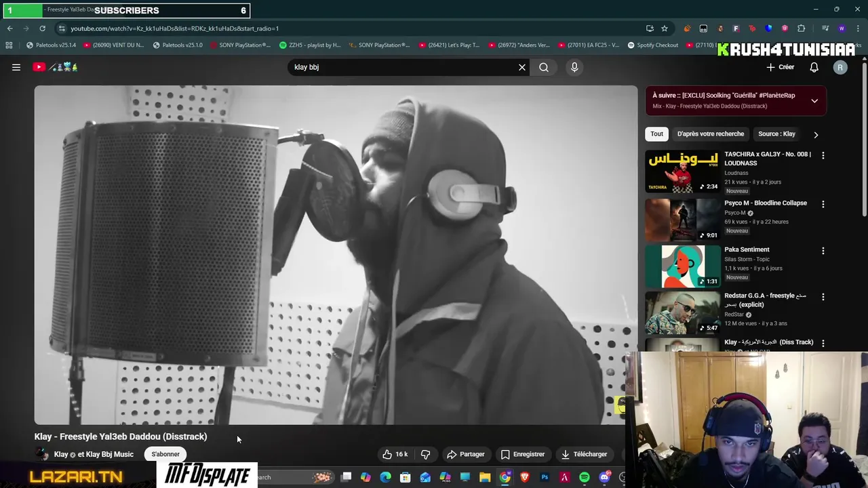Open Copilot from the taskbar
The width and height of the screenshot is (868, 488).
coord(366,477)
